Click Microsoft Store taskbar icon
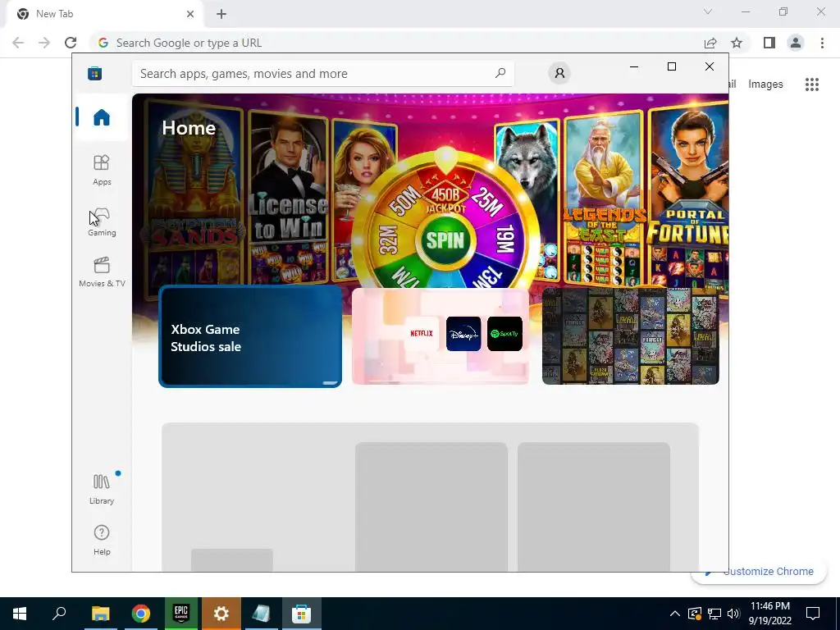 click(302, 614)
